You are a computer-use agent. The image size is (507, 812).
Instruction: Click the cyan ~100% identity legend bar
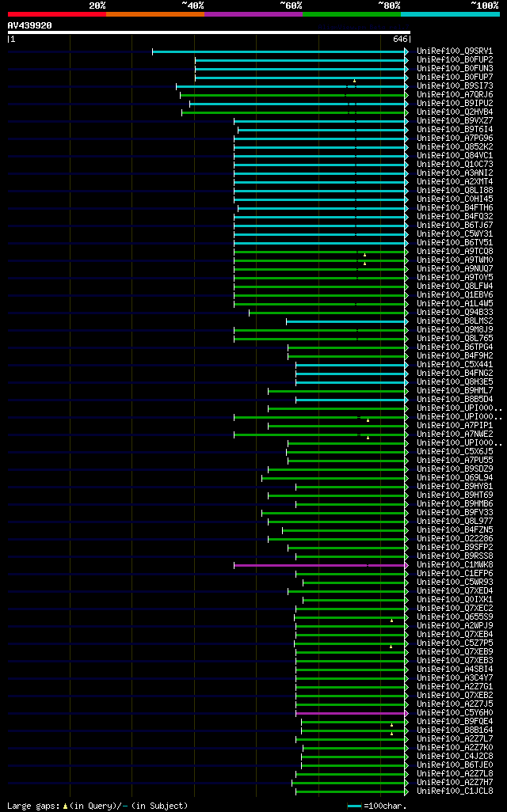[x=450, y=14]
